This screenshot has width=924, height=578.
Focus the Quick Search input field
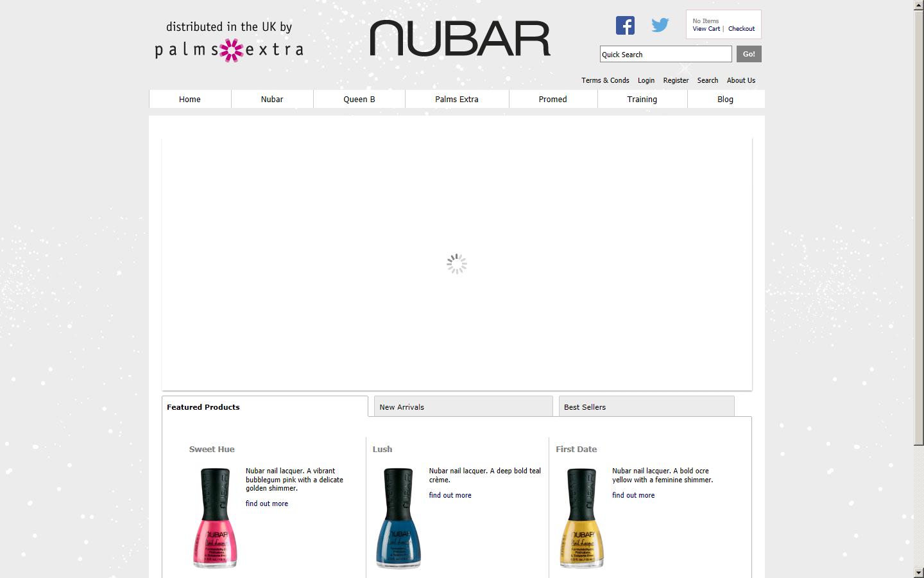pyautogui.click(x=665, y=55)
